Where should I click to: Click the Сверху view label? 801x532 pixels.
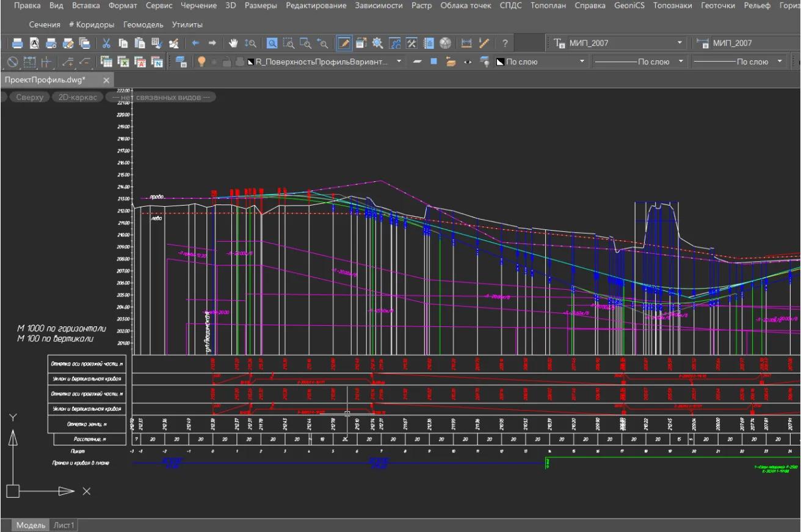click(x=29, y=97)
